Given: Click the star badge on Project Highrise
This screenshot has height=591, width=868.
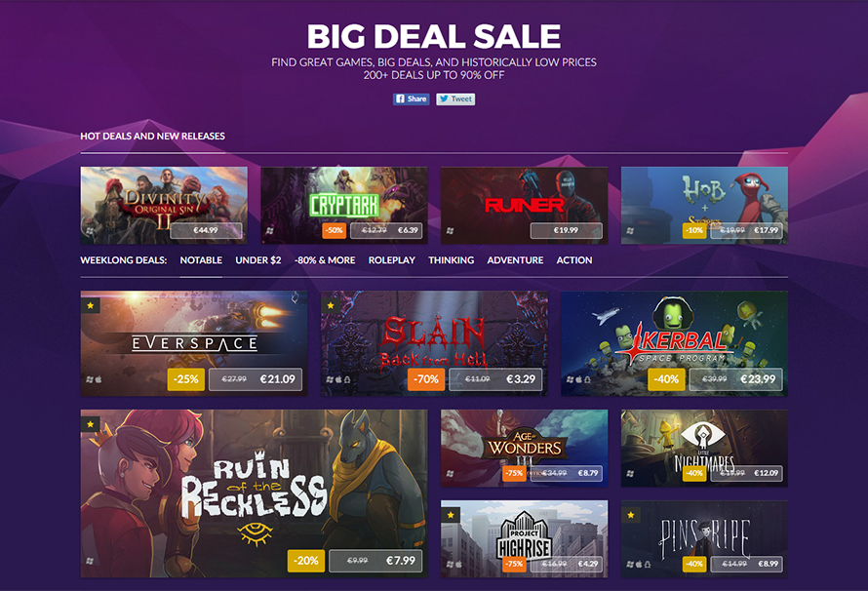Looking at the screenshot, I should pos(451,515).
